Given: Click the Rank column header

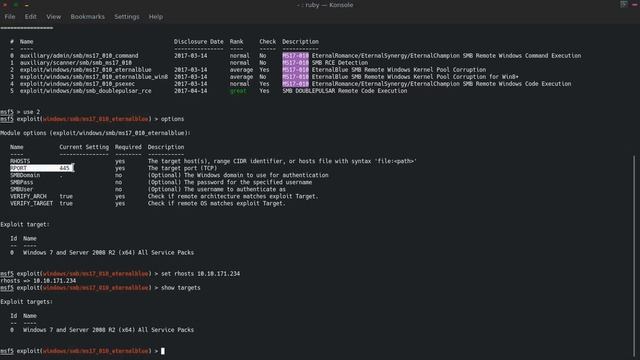Looking at the screenshot, I should pyautogui.click(x=236, y=42).
